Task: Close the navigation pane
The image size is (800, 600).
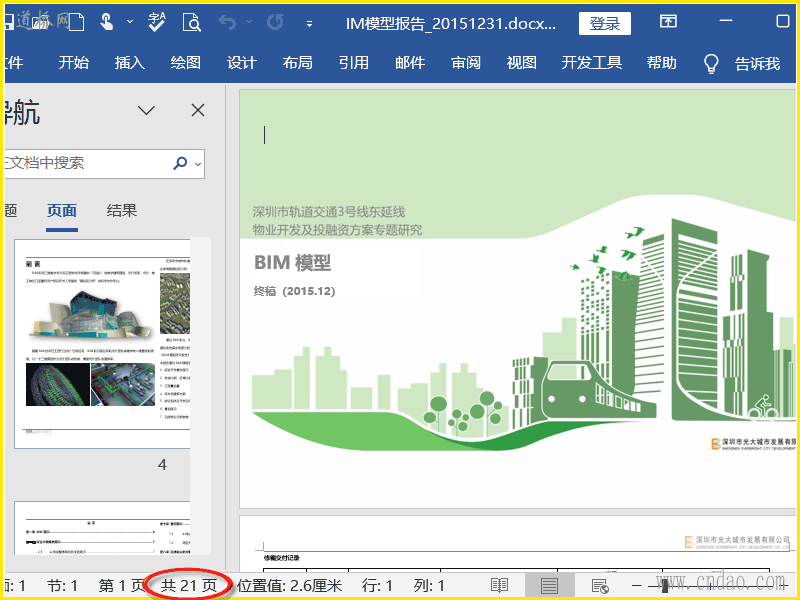Action: 198,110
